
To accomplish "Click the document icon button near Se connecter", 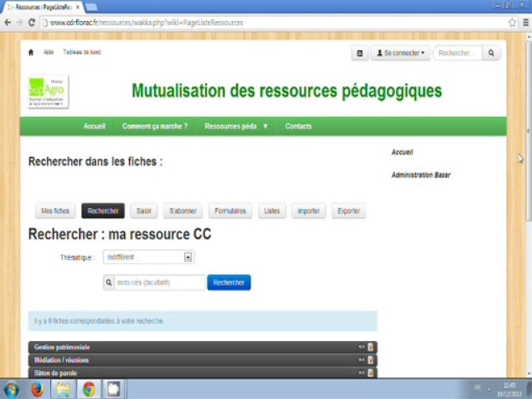I will 360,53.
